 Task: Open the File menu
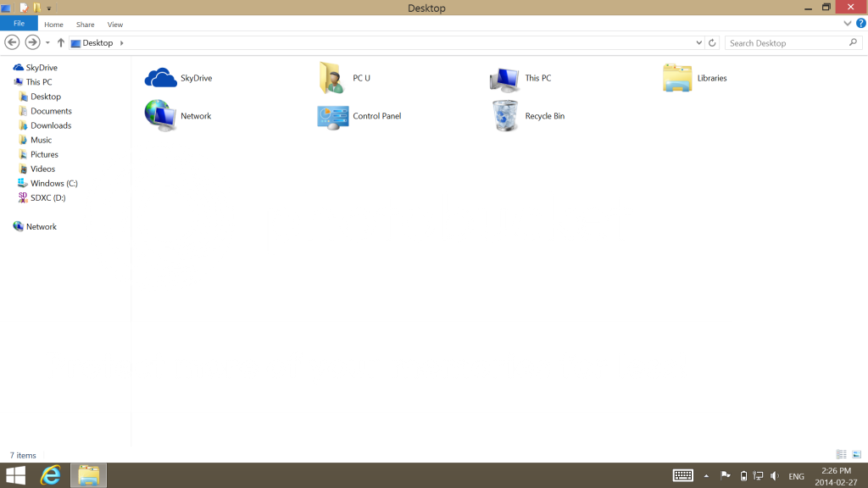coord(18,24)
